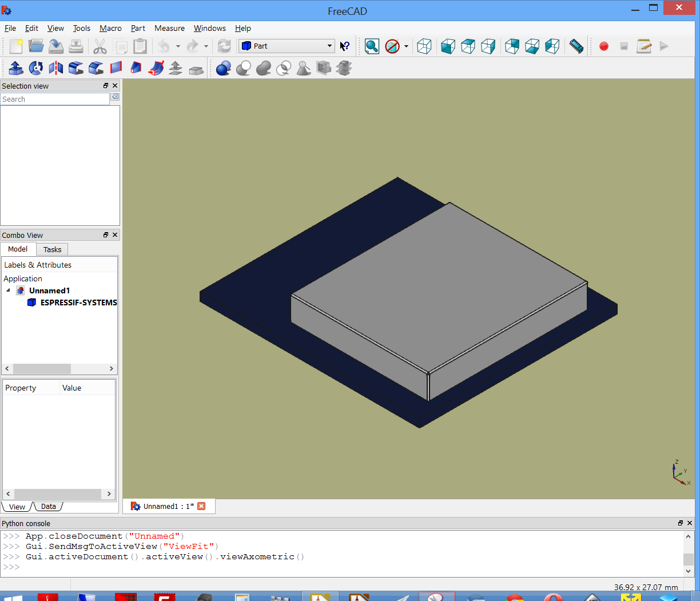Collapse the Unnamed1 tree node
This screenshot has height=601, width=700.
click(9, 290)
